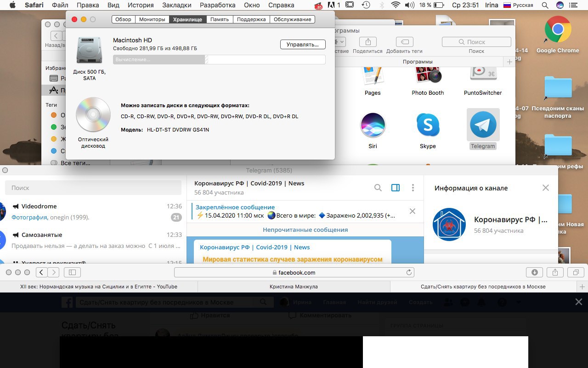
Task: Open the Time Machine menu bar icon
Action: tap(366, 6)
